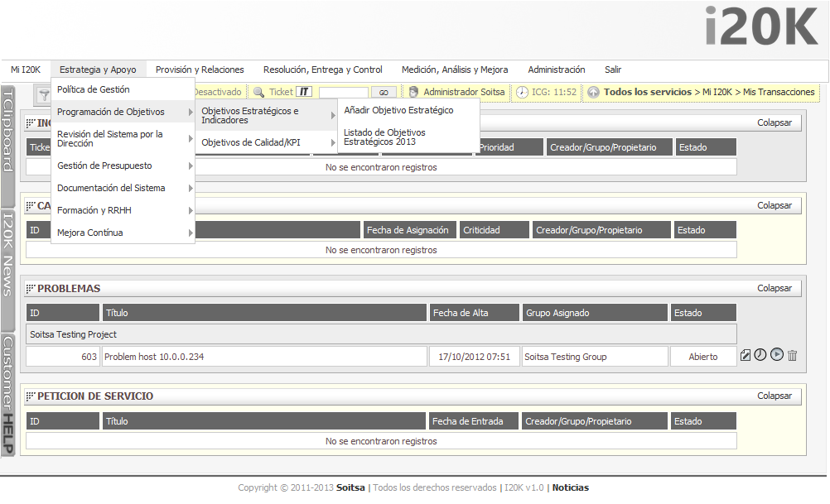Screen dimensions: 830x504
Task: Toggle Todos los servicios in the breadcrumb bar
Action: (x=631, y=92)
